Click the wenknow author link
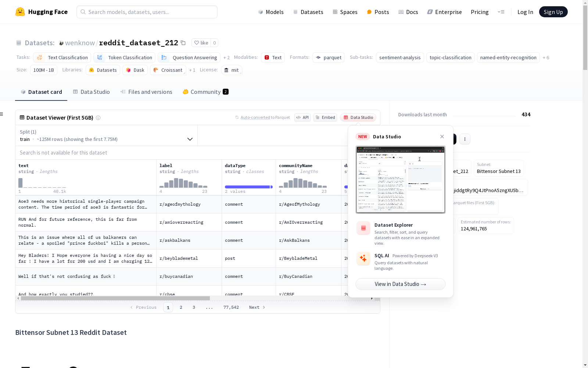This screenshot has width=588, height=368. pyautogui.click(x=80, y=43)
